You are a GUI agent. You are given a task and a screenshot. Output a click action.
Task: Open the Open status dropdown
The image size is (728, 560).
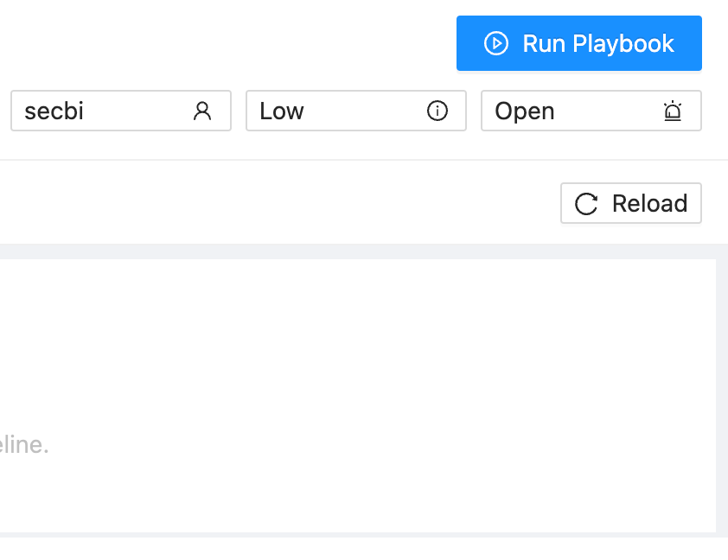[591, 111]
